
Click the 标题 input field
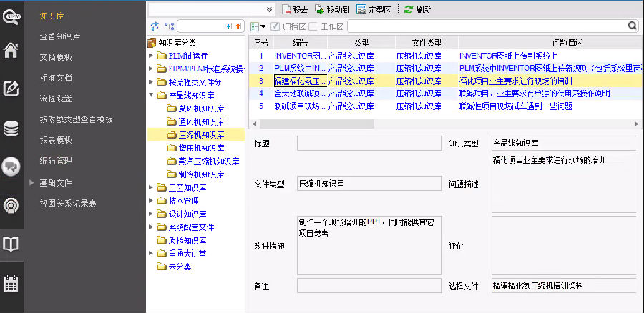(369, 144)
